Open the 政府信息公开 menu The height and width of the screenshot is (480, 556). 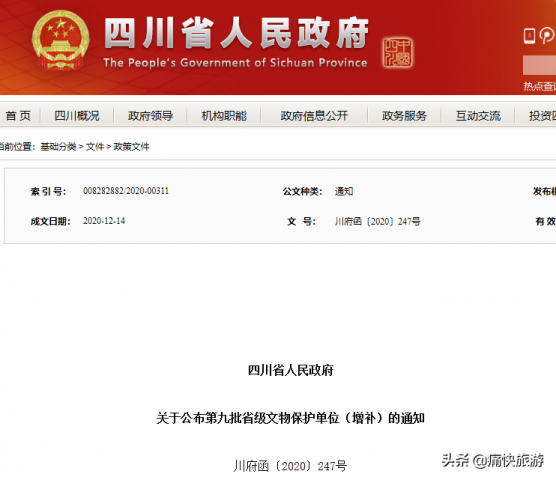click(314, 116)
